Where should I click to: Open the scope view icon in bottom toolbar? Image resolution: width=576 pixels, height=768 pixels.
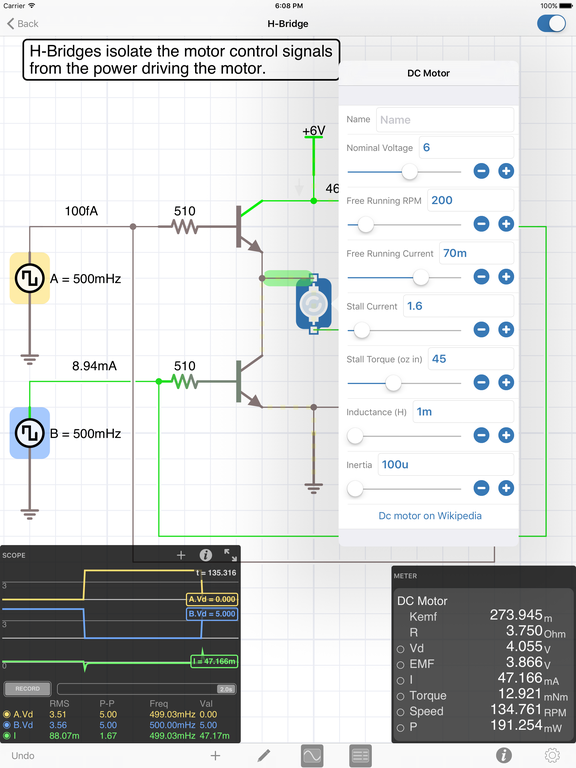(x=312, y=756)
